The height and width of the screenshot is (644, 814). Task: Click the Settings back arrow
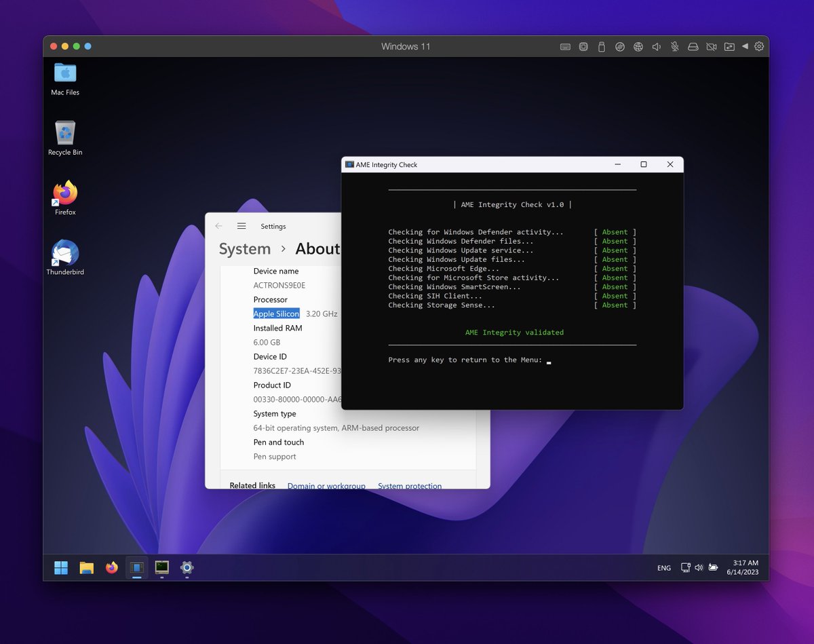(218, 226)
